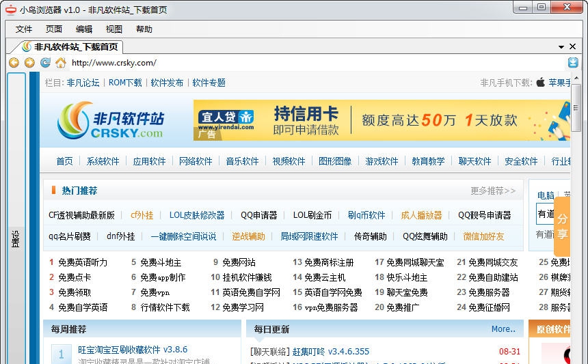The height and width of the screenshot is (364, 588).
Task: Select the 非凡软件站_下载首页 tab
Action: 70,47
